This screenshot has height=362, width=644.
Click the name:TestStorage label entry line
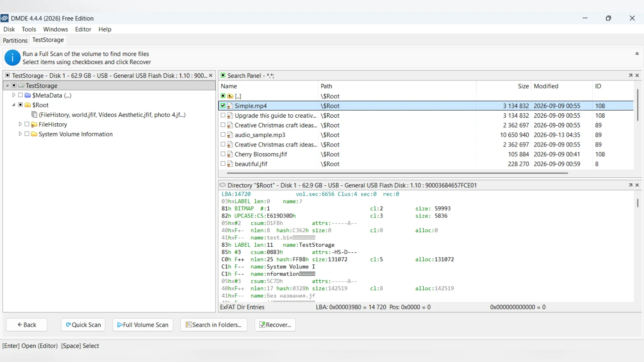click(x=278, y=245)
